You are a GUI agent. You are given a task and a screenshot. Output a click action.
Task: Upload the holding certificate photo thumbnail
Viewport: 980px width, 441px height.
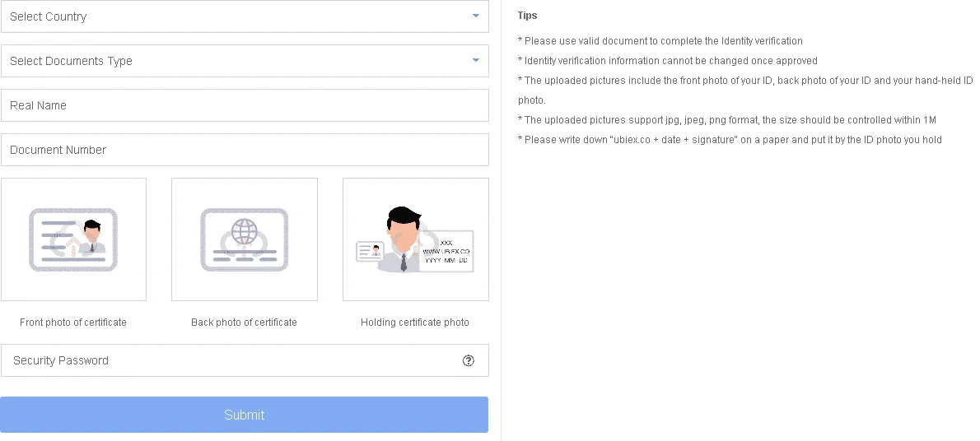point(416,239)
